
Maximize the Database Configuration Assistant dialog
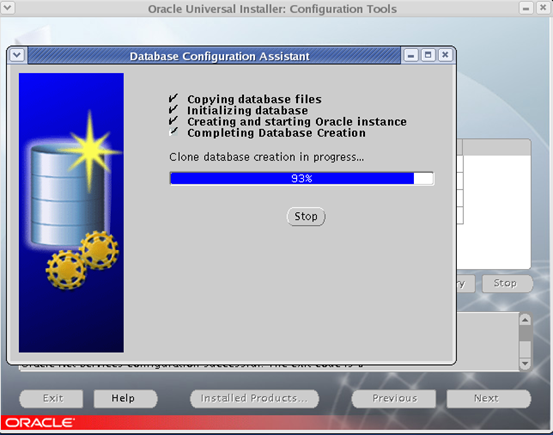(428, 55)
